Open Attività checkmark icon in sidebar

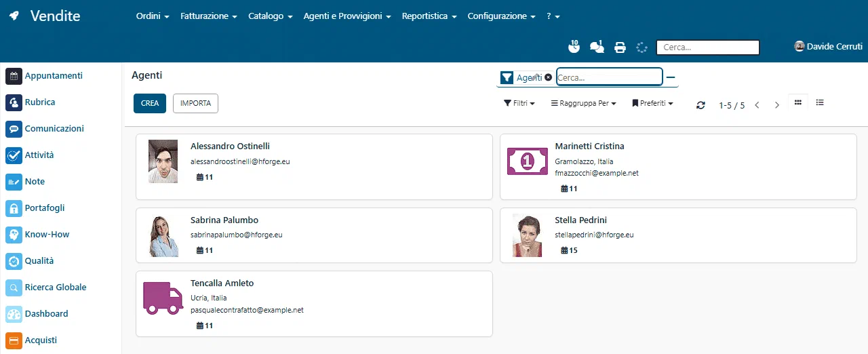14,155
